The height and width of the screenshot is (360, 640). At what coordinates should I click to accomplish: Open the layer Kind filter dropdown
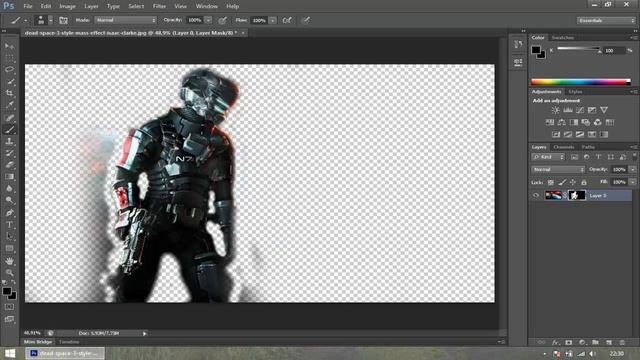tap(548, 157)
